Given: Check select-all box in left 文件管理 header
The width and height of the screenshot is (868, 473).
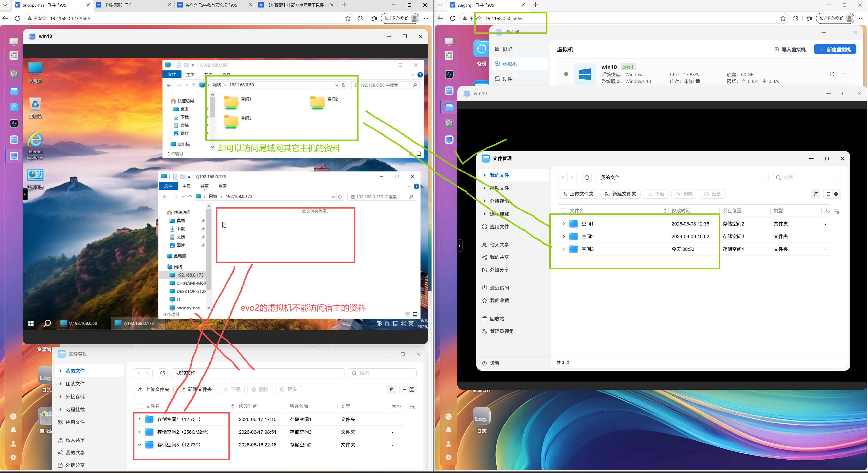Looking at the screenshot, I should (x=139, y=406).
